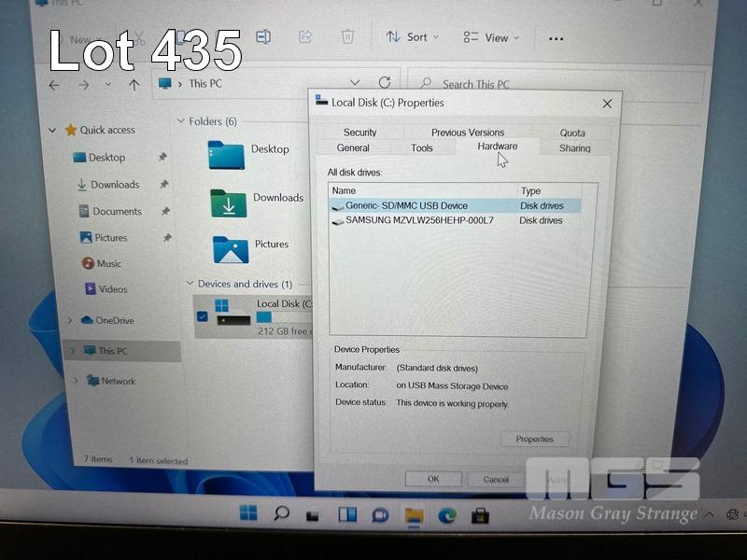This screenshot has width=747, height=560.
Task: Switch to the Security tab
Action: click(x=359, y=133)
